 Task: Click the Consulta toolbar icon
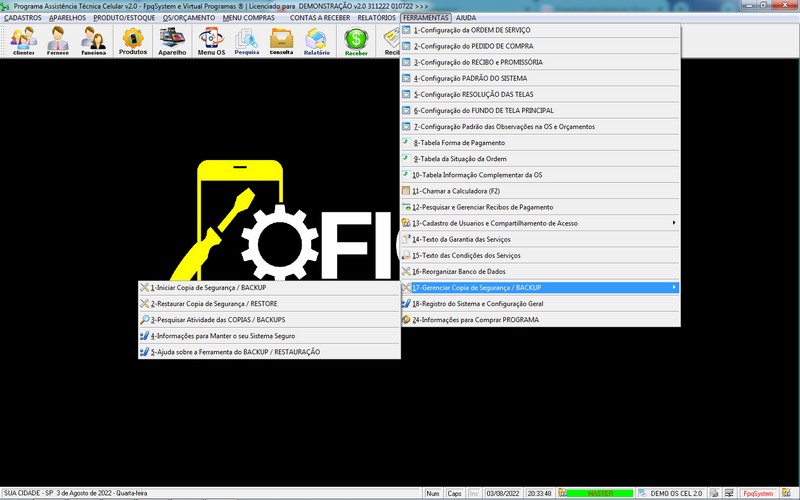(281, 41)
